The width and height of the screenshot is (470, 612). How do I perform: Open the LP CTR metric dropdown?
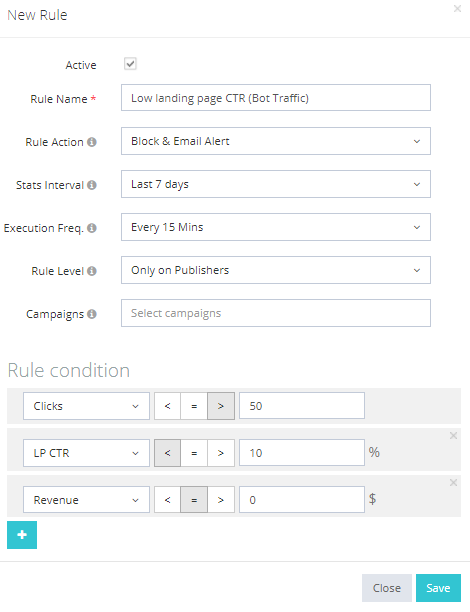point(86,453)
